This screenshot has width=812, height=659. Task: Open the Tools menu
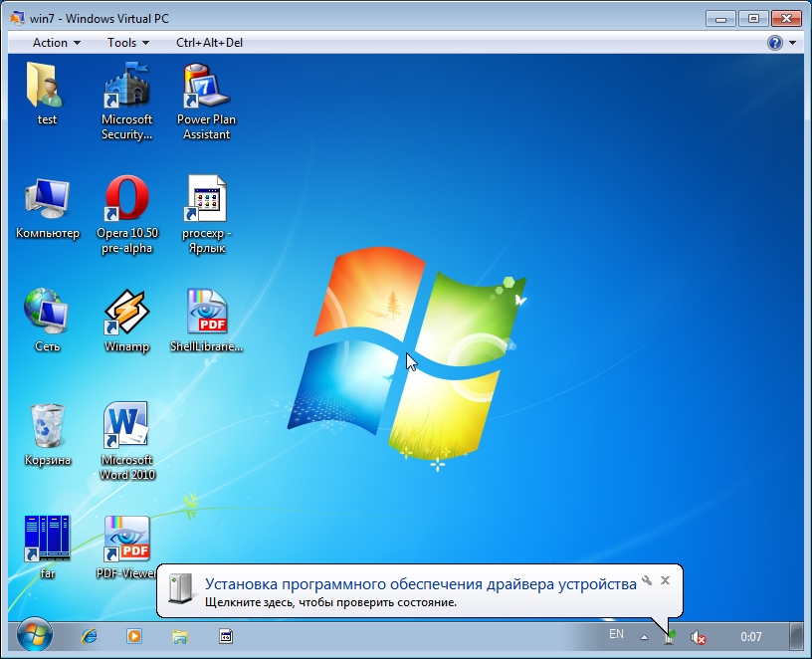(x=128, y=43)
